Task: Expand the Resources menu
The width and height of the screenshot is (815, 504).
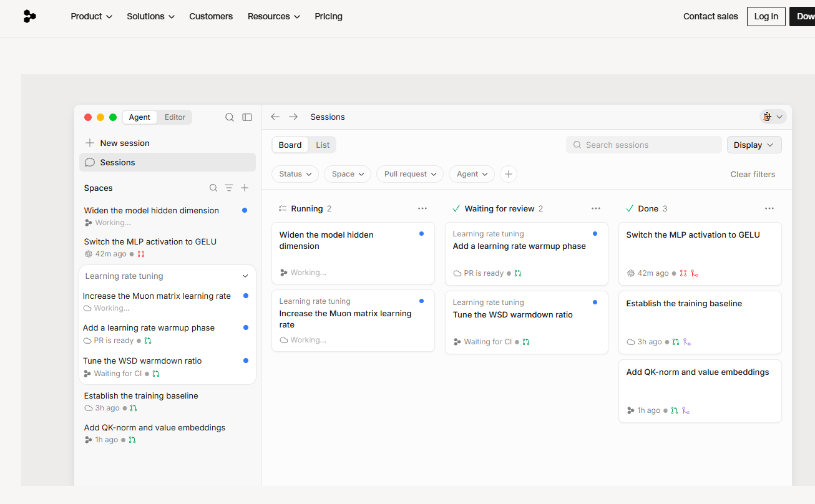Action: 274,16
